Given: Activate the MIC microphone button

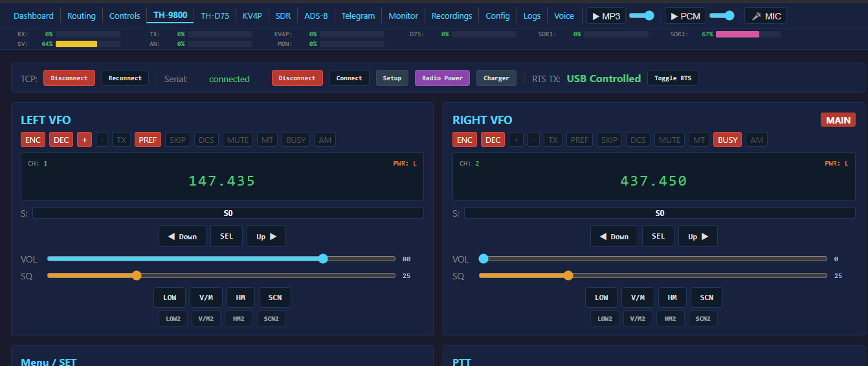Looking at the screenshot, I should coord(766,16).
